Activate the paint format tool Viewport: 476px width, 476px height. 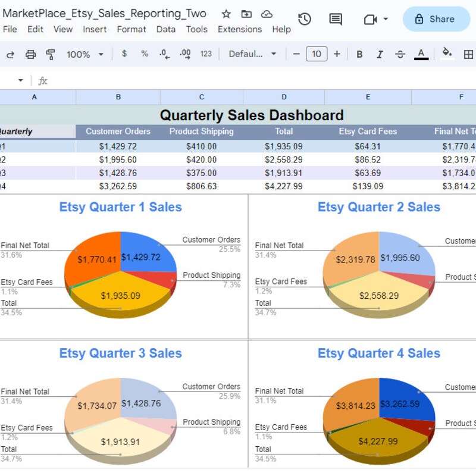50,55
